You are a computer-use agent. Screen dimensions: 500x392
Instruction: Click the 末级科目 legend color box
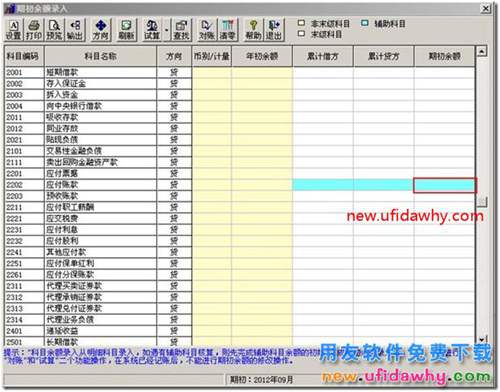point(301,34)
